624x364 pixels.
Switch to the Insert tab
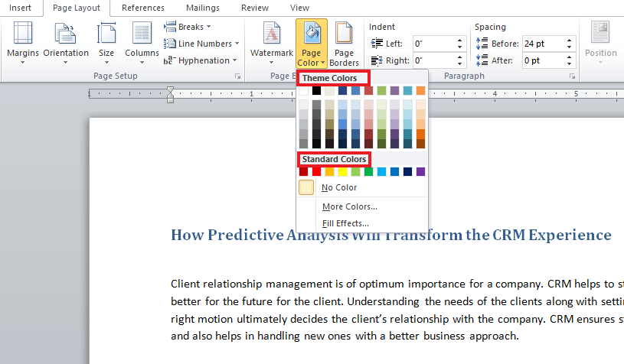point(20,8)
